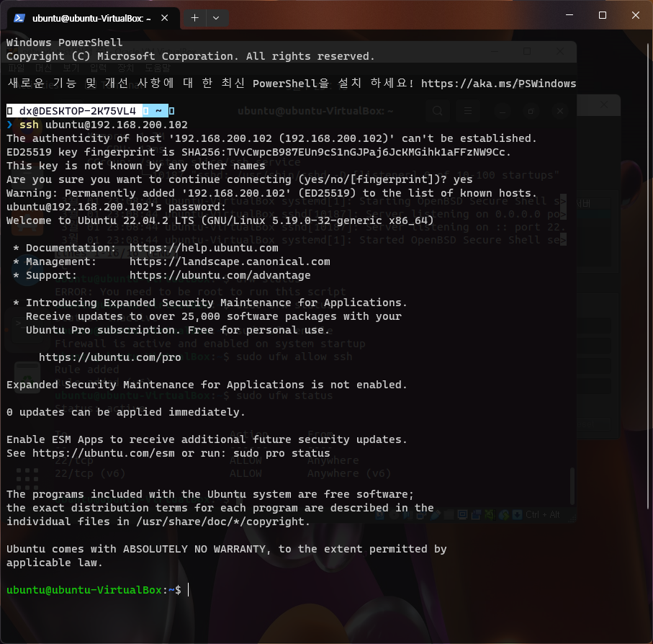This screenshot has width=653, height=644.
Task: Click 'Introducing Expanded Security Maintenance' text
Action: (217, 303)
